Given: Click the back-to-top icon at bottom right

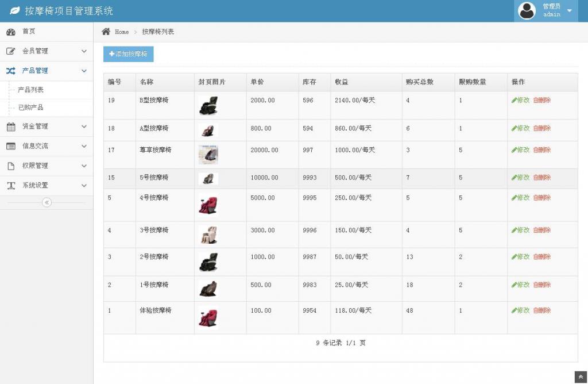Looking at the screenshot, I should 582,377.
